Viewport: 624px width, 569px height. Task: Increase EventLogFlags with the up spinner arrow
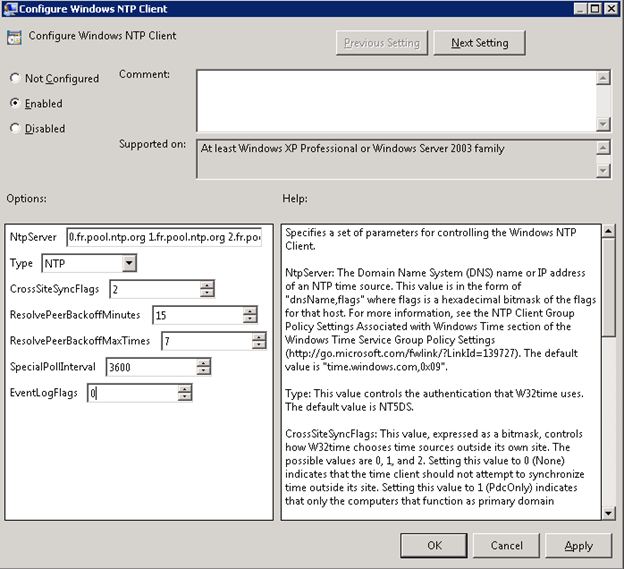pyautogui.click(x=185, y=389)
